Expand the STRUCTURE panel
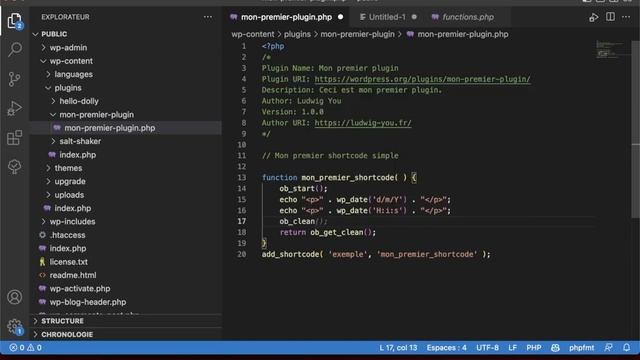This screenshot has width=640, height=360. (x=62, y=321)
